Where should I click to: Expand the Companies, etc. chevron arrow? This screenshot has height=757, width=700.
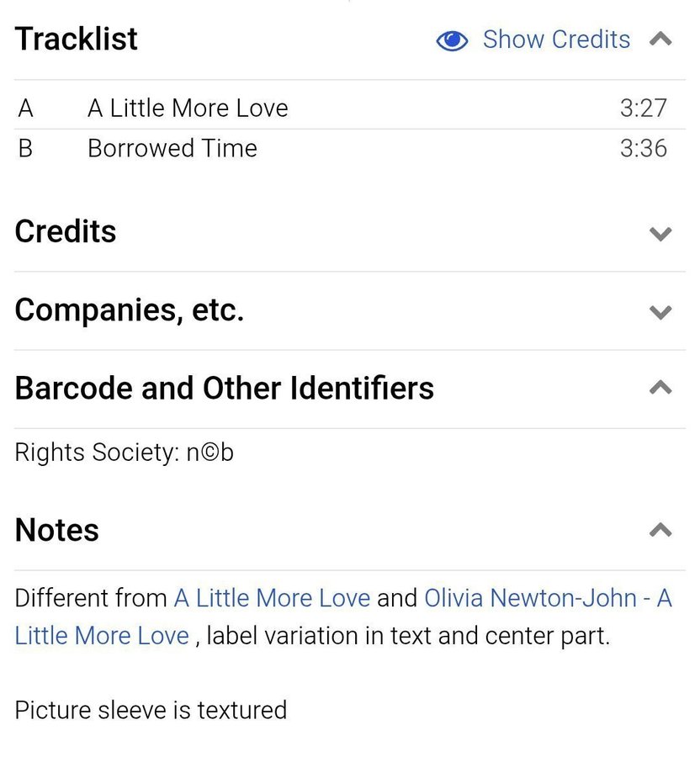coord(661,312)
